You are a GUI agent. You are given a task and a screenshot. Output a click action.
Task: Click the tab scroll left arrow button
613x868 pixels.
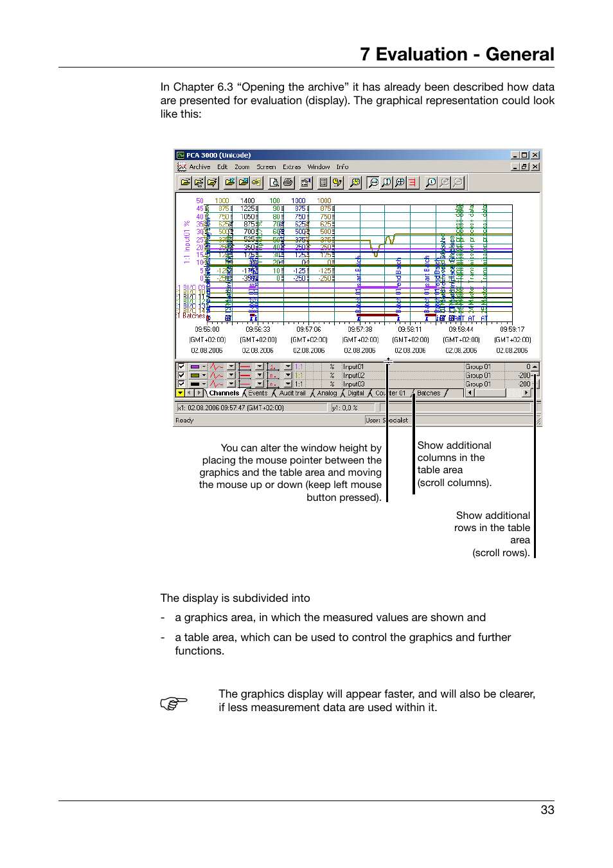click(x=190, y=393)
